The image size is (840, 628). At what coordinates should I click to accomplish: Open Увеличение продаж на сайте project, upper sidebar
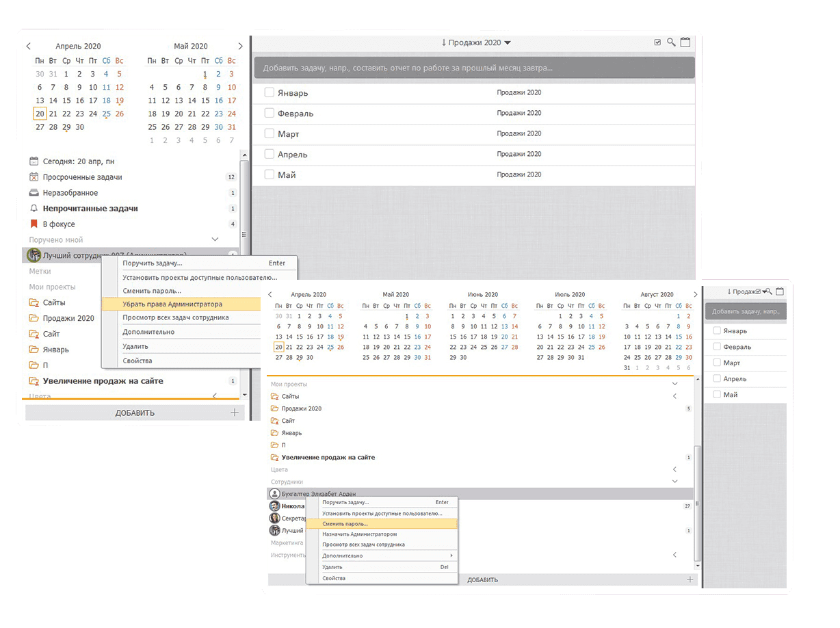(x=103, y=381)
